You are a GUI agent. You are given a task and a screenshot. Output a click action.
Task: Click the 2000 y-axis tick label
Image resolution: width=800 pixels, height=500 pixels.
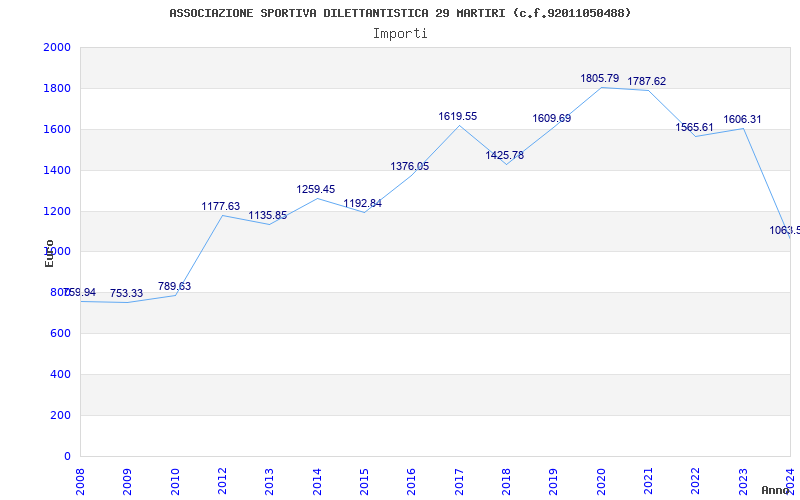[x=57, y=47]
